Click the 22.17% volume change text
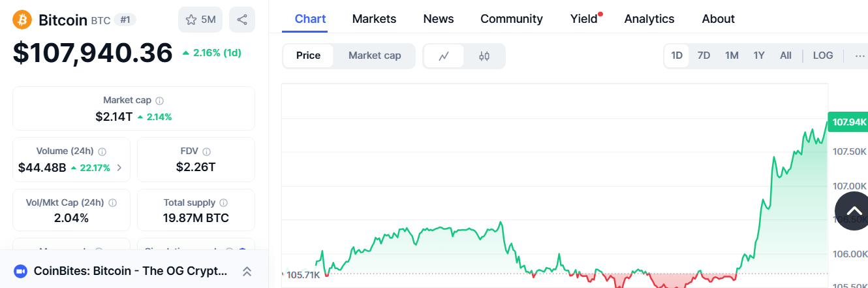 pos(95,168)
